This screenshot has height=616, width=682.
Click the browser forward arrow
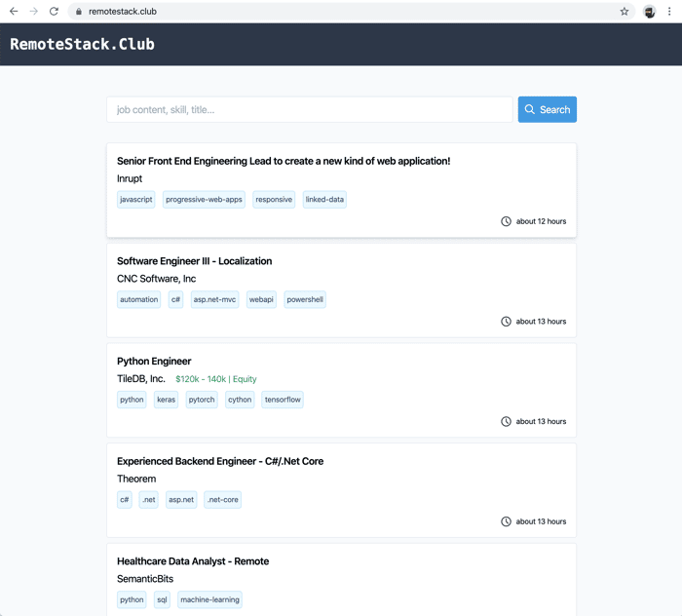(34, 12)
